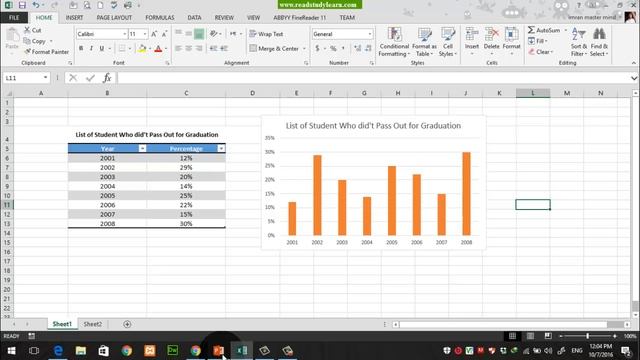Switch to the PAGE LAYOUT tab
The width and height of the screenshot is (640, 360).
[x=114, y=18]
